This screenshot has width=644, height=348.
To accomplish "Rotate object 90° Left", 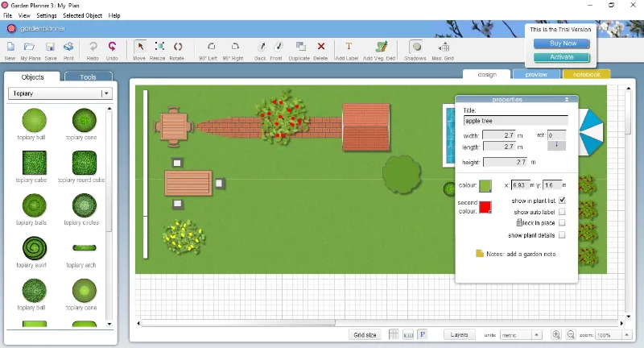I will pos(209,48).
